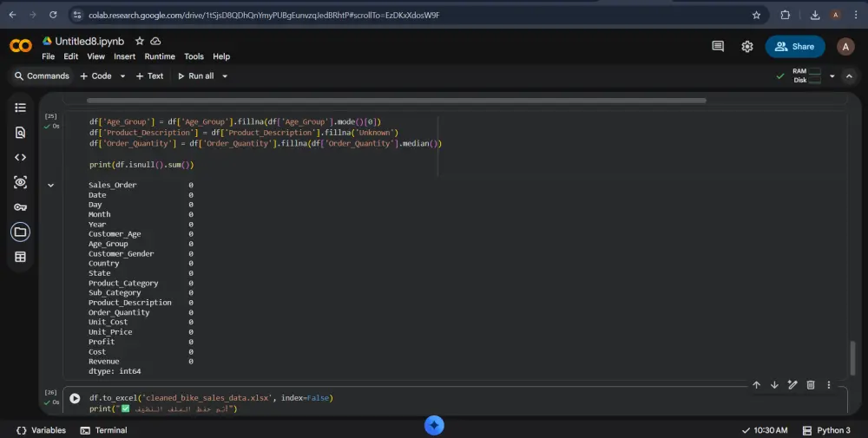Screen dimensions: 868x438
Task: Click the Share button
Action: point(795,47)
